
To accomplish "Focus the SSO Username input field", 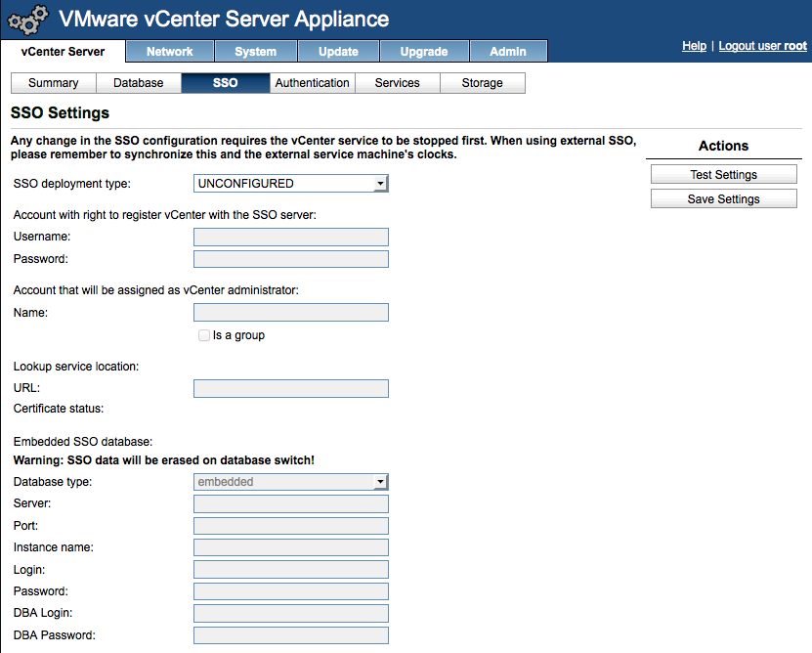I will [x=290, y=237].
